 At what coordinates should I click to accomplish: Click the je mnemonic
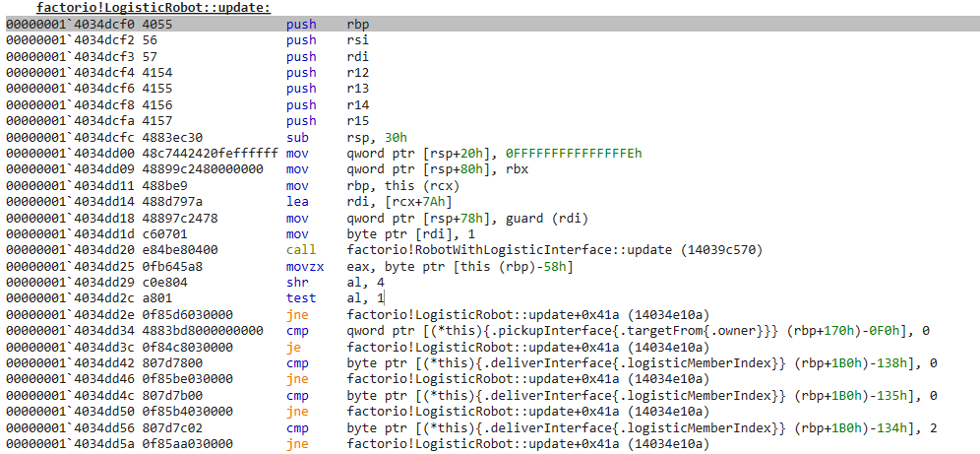294,347
